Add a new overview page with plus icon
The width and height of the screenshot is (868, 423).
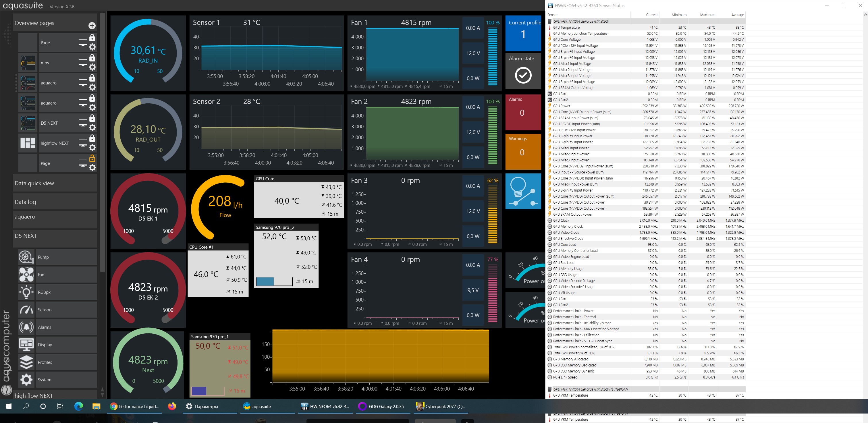tap(92, 26)
